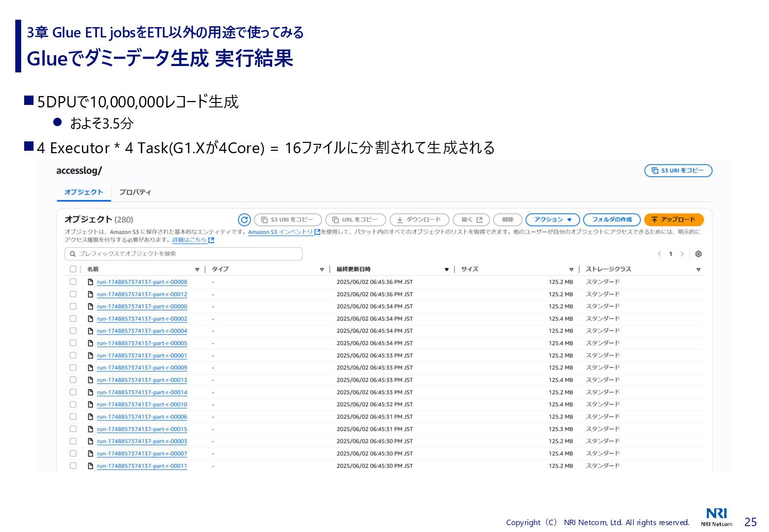This screenshot has width=769, height=532.
Task: Check the box for run-1748857374137-part-r-00002
Action: [x=73, y=319]
